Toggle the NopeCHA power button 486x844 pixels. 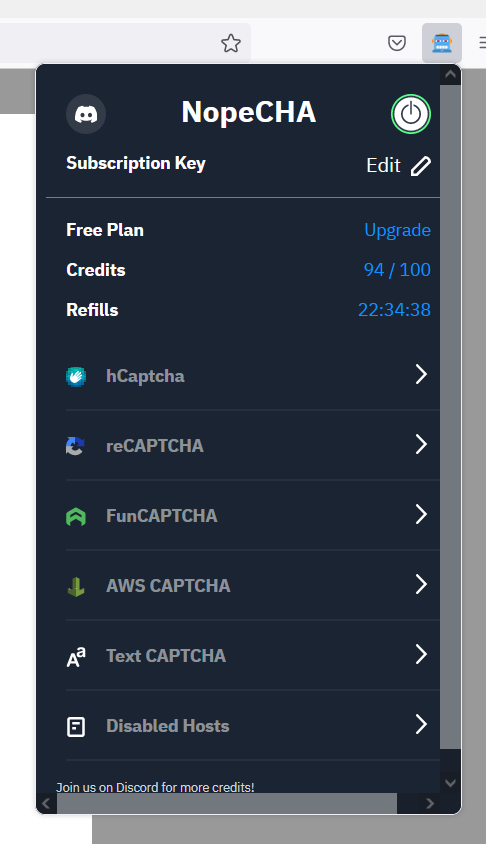tap(411, 114)
